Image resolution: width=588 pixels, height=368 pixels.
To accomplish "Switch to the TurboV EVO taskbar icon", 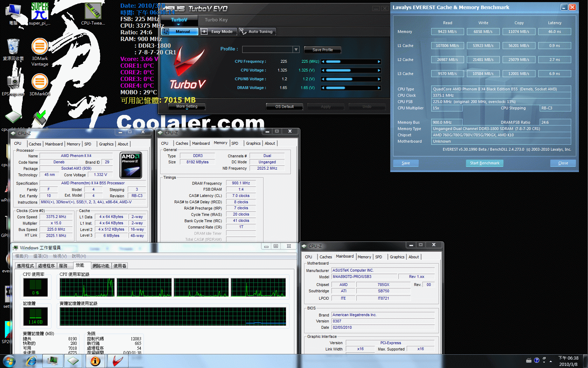I will (x=117, y=361).
